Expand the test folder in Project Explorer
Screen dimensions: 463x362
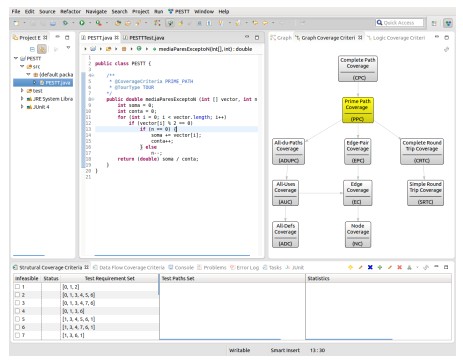[x=22, y=90]
